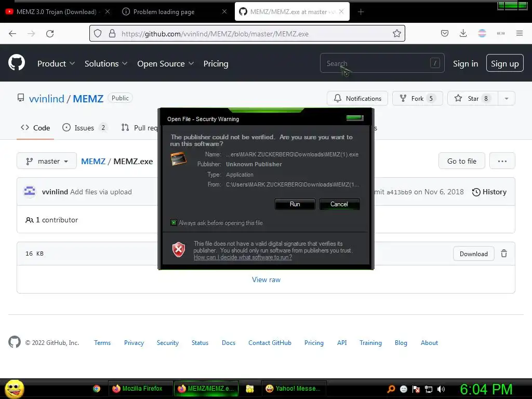Click the GitHub octocat logo in header
The height and width of the screenshot is (399, 532).
(17, 63)
